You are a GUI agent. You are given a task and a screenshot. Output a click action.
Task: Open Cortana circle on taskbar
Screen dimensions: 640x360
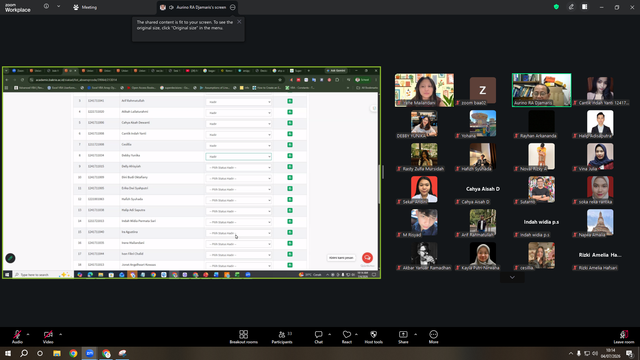click(x=40, y=353)
